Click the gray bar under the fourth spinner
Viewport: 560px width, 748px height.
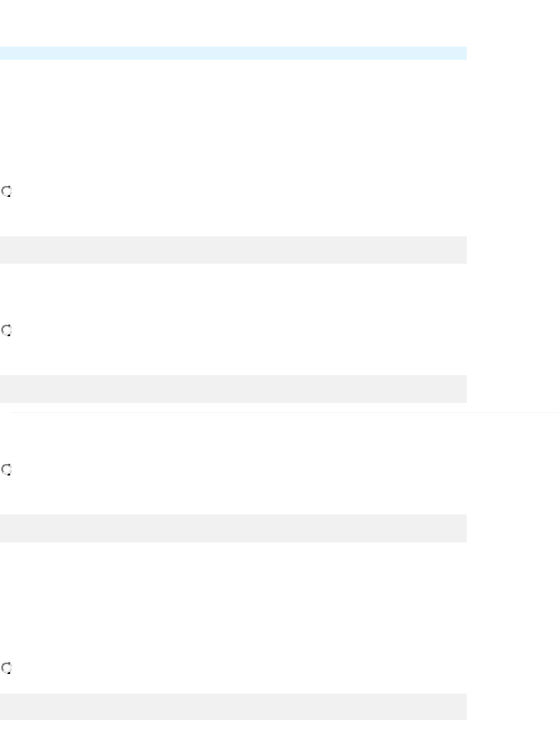point(233,707)
